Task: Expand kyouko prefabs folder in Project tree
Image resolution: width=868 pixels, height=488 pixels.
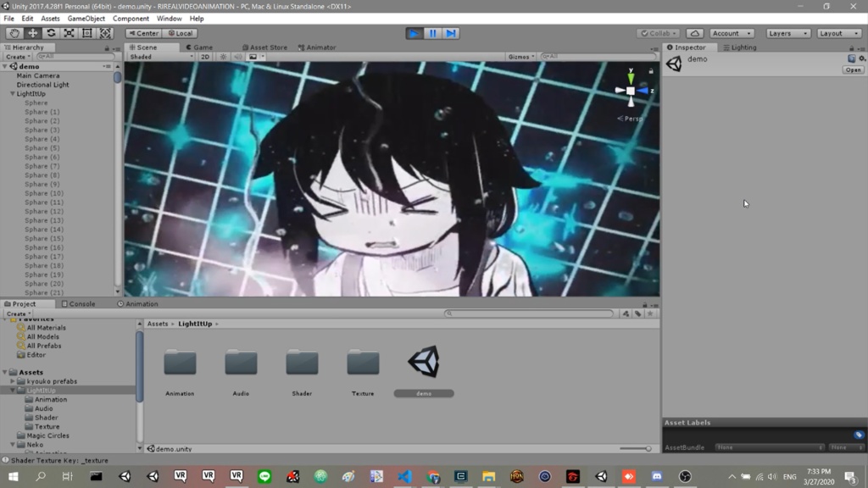Action: 13,381
